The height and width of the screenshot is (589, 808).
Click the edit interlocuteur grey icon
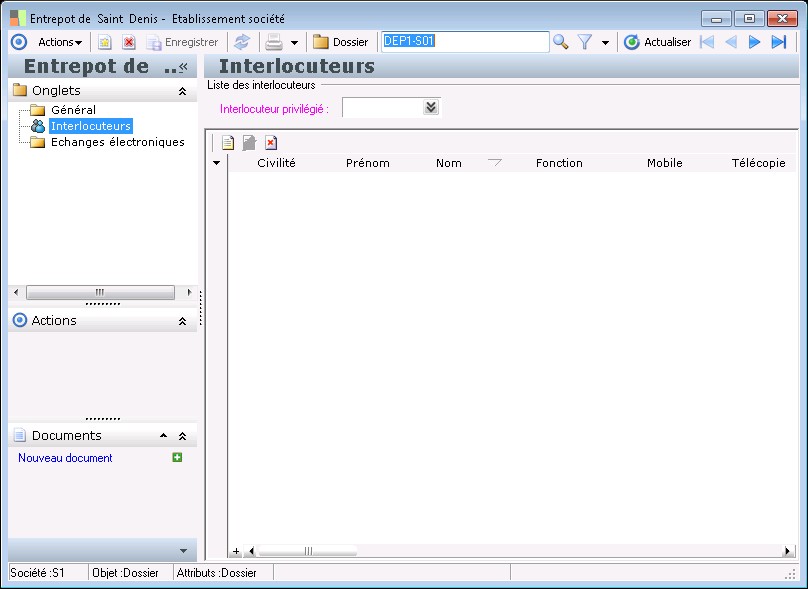(x=249, y=143)
